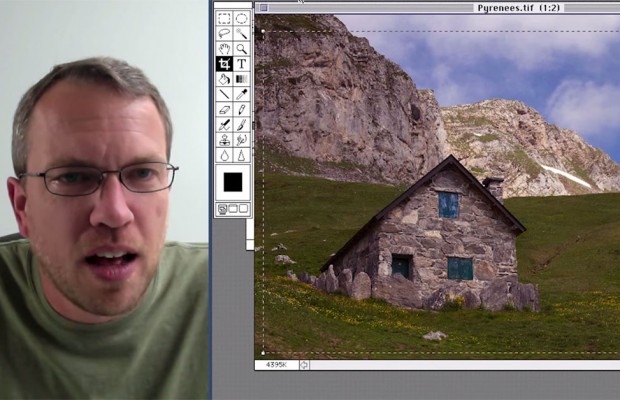This screenshot has width=620, height=400.
Task: Click the bottom-left crop marquee handle
Action: click(263, 353)
